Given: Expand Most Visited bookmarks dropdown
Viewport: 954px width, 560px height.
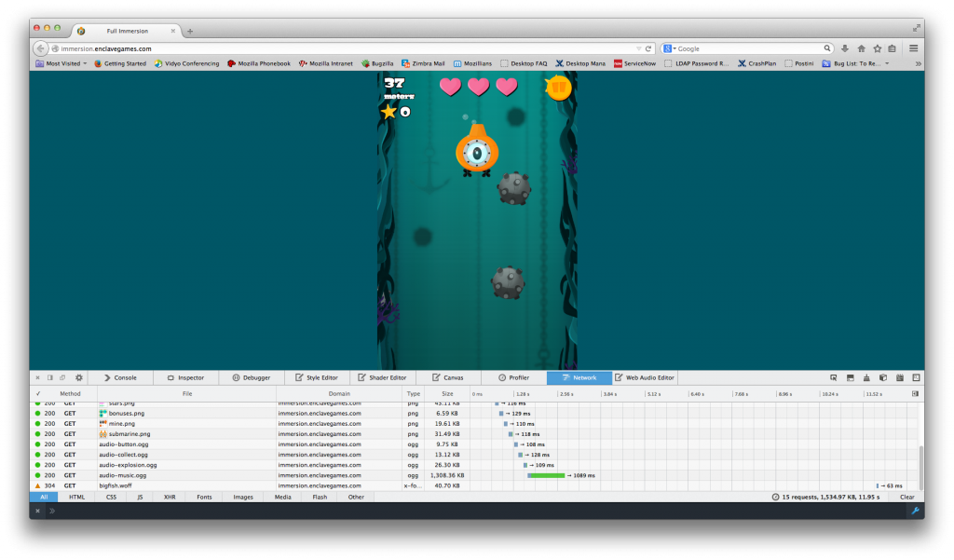Looking at the screenshot, I should [85, 63].
